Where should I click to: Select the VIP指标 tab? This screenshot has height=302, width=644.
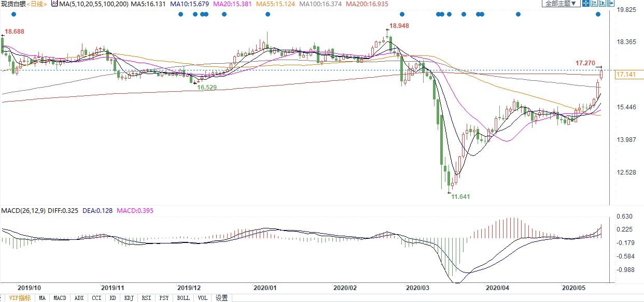pos(19,298)
